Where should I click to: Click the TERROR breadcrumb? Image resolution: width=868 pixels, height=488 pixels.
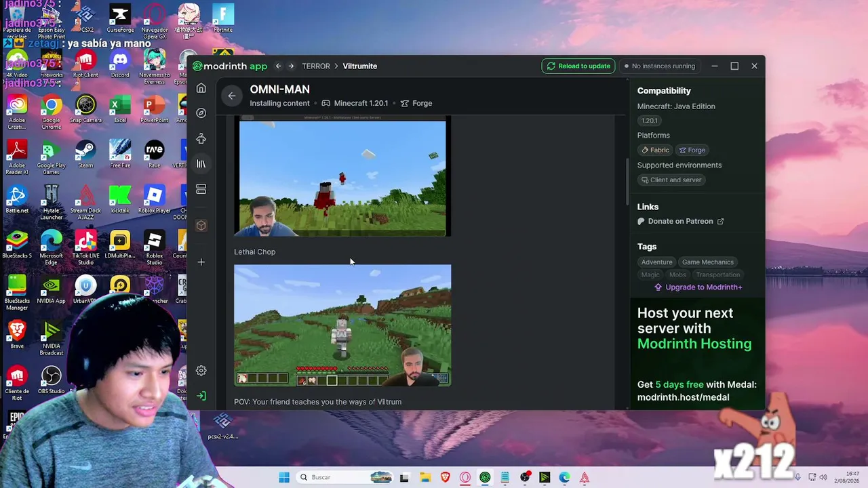(x=316, y=66)
